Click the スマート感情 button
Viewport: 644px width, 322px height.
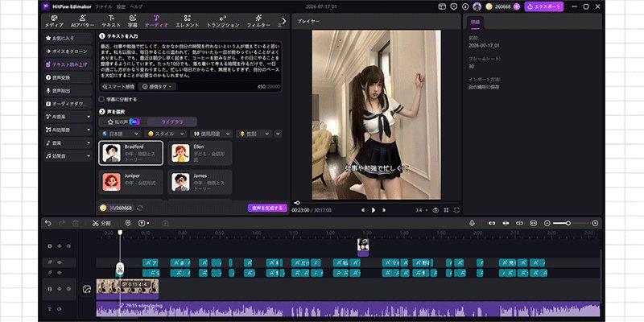[x=118, y=87]
